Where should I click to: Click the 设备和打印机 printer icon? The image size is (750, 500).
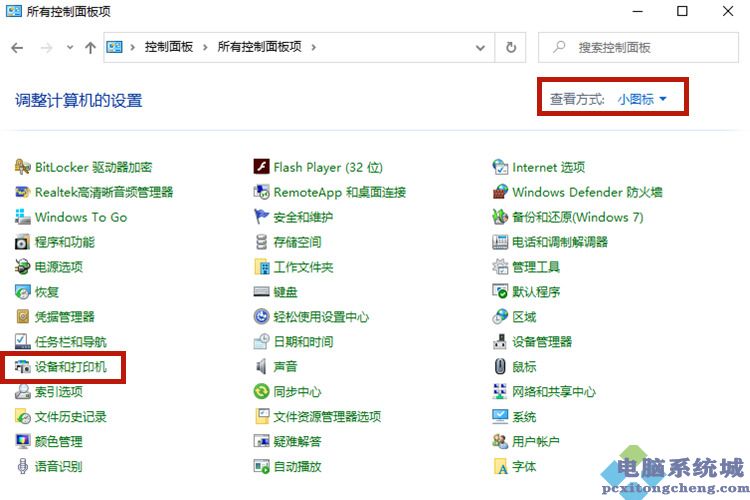point(22,367)
